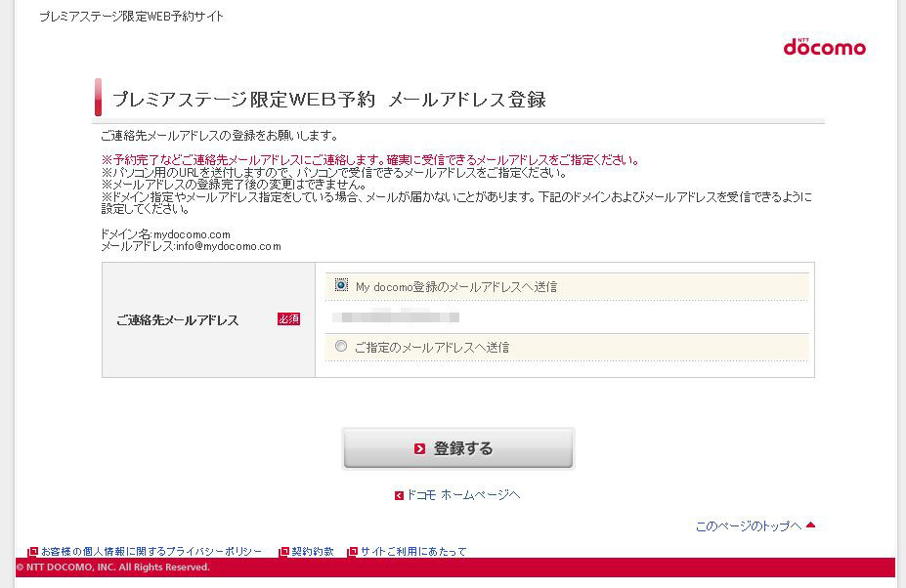Click the red arrow icon on 登録する button

pos(419,449)
